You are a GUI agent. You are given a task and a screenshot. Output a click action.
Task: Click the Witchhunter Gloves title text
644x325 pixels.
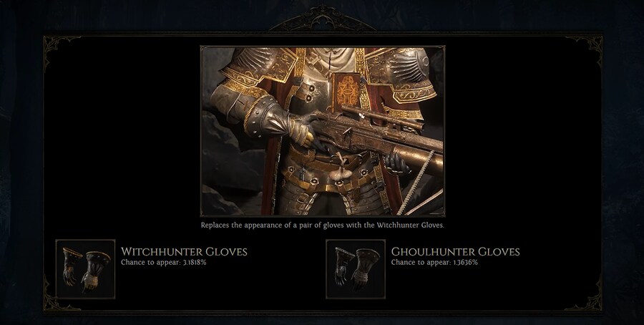point(184,251)
